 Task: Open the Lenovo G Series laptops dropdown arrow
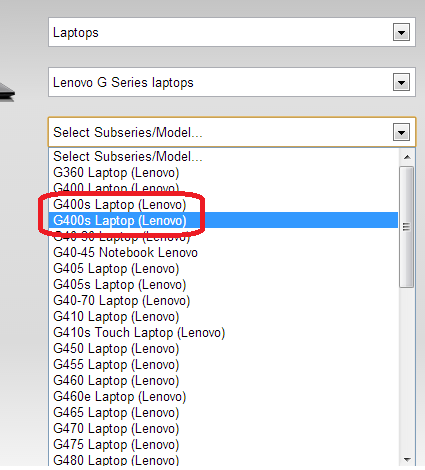click(401, 82)
